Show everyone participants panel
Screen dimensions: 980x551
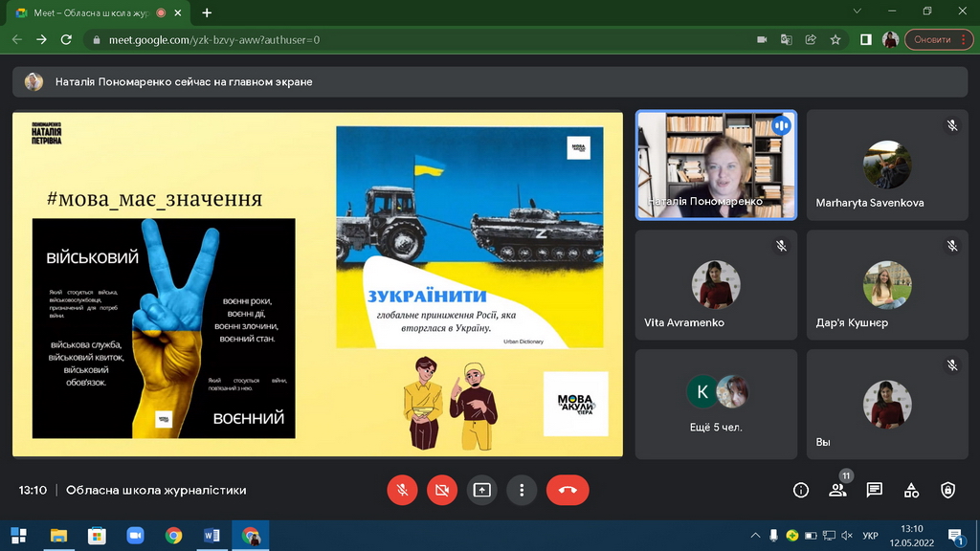pos(837,491)
